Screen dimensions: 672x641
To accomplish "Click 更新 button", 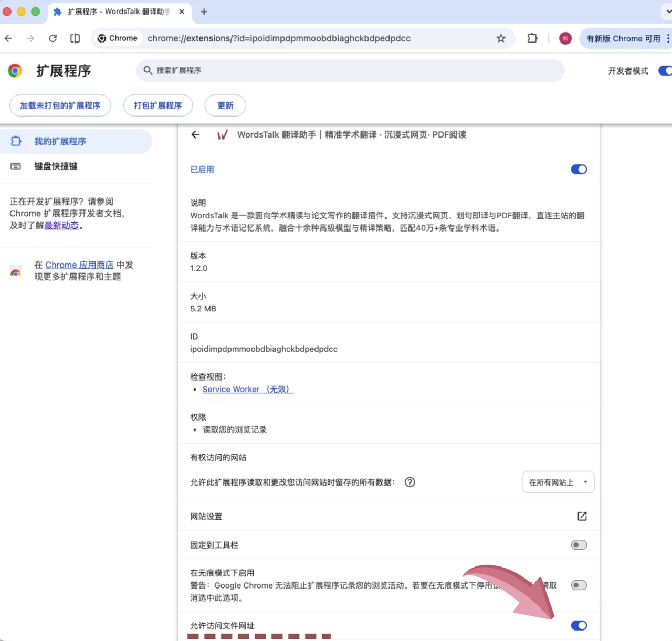I will click(x=225, y=106).
